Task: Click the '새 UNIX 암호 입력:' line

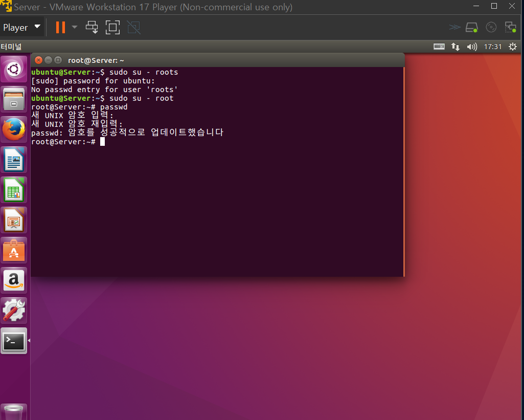Action: (72, 116)
